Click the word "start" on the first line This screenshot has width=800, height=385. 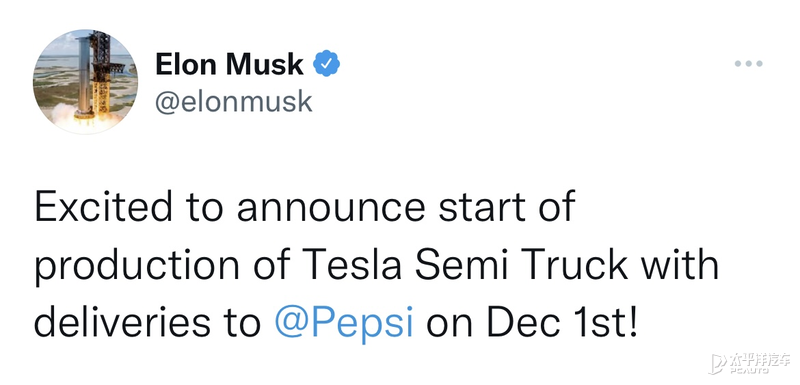tap(476, 208)
